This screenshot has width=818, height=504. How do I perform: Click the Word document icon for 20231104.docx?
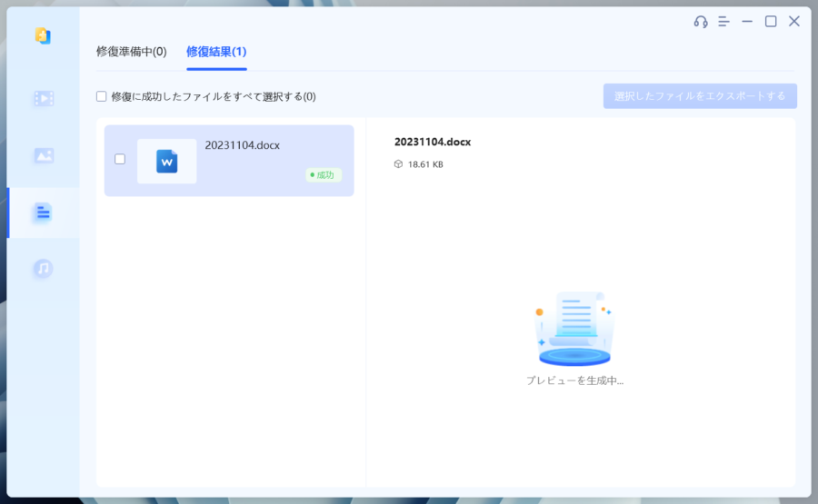166,162
